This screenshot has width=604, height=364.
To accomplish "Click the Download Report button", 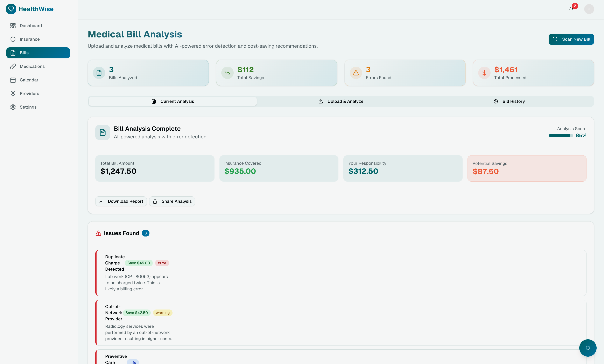I will (121, 201).
